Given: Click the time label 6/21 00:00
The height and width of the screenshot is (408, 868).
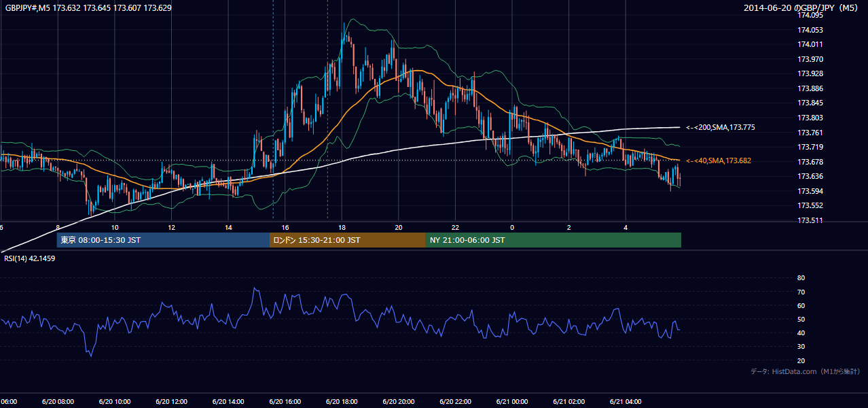Looking at the screenshot, I should tap(512, 402).
